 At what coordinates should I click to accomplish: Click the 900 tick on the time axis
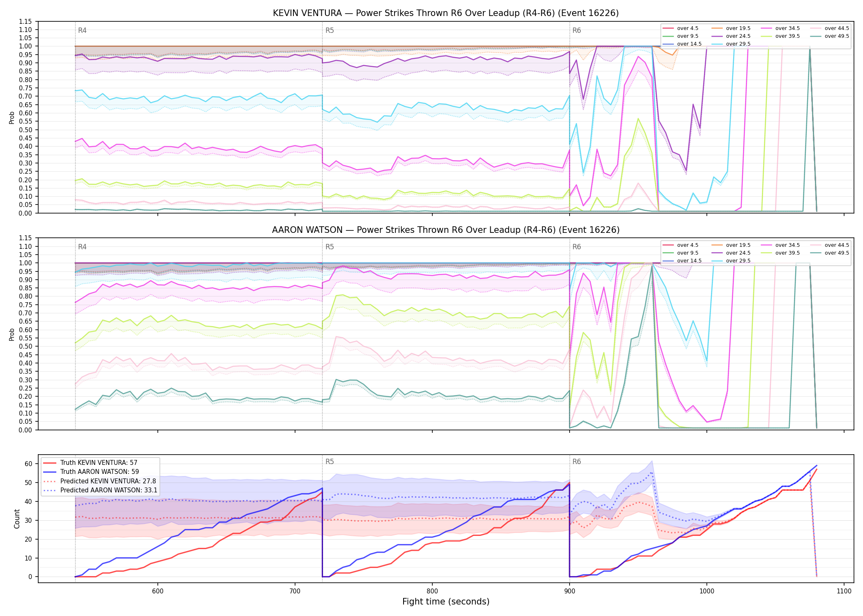570,591
